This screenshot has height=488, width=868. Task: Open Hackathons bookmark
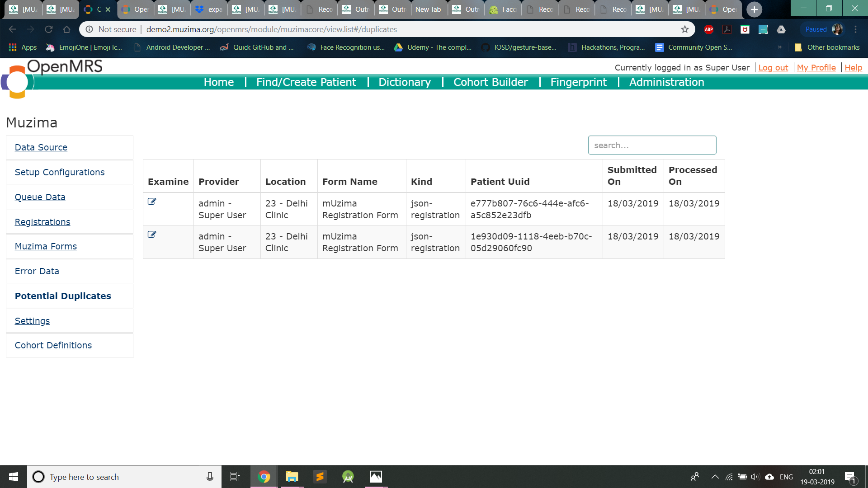click(607, 47)
